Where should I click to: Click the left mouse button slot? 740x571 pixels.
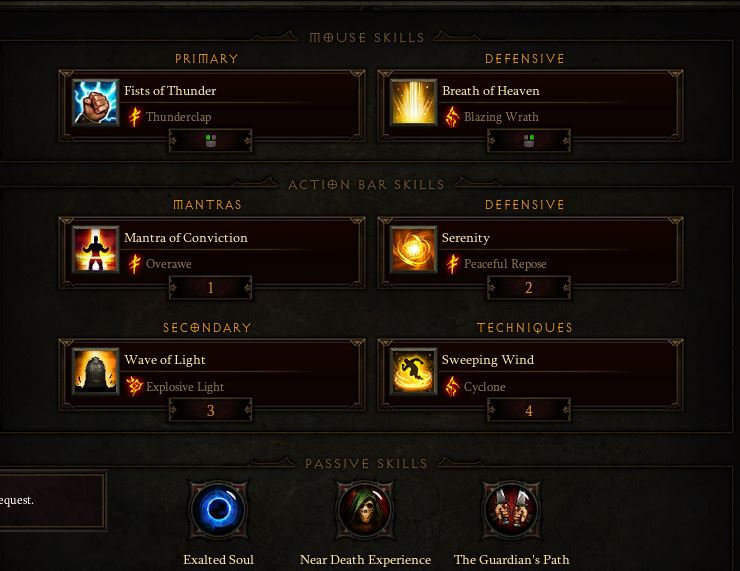click(210, 141)
